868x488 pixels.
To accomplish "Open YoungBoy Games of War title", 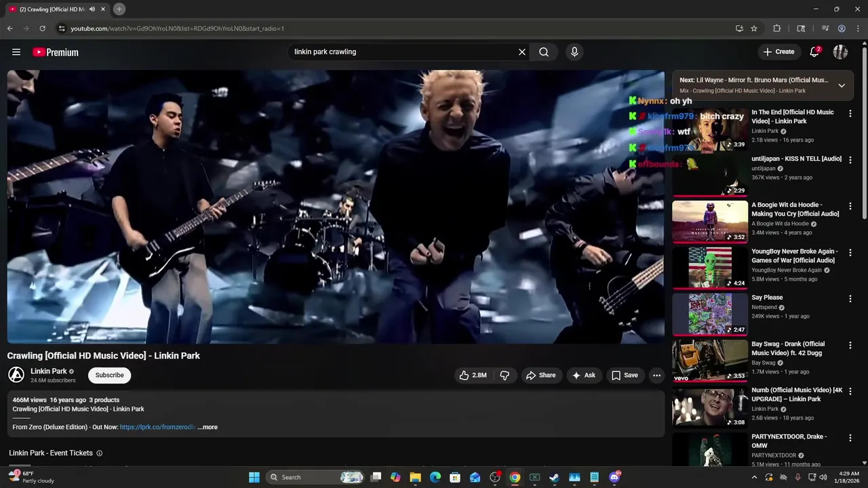I will 795,256.
